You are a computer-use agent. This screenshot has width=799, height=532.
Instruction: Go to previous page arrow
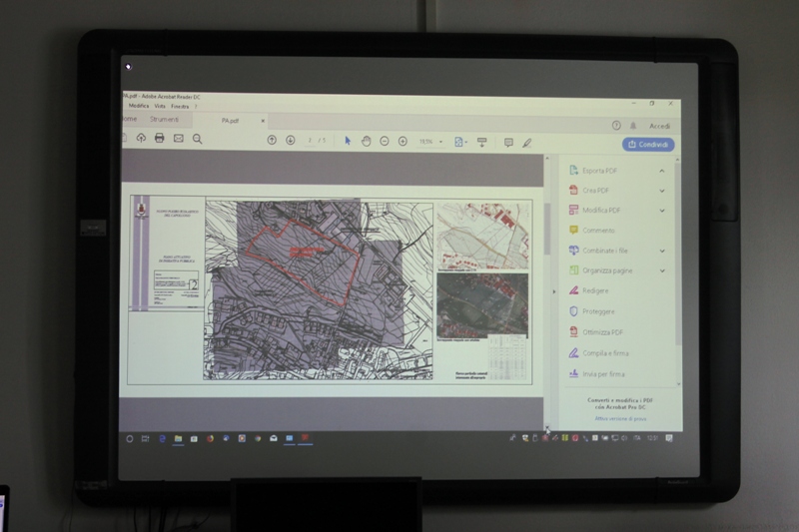point(272,140)
